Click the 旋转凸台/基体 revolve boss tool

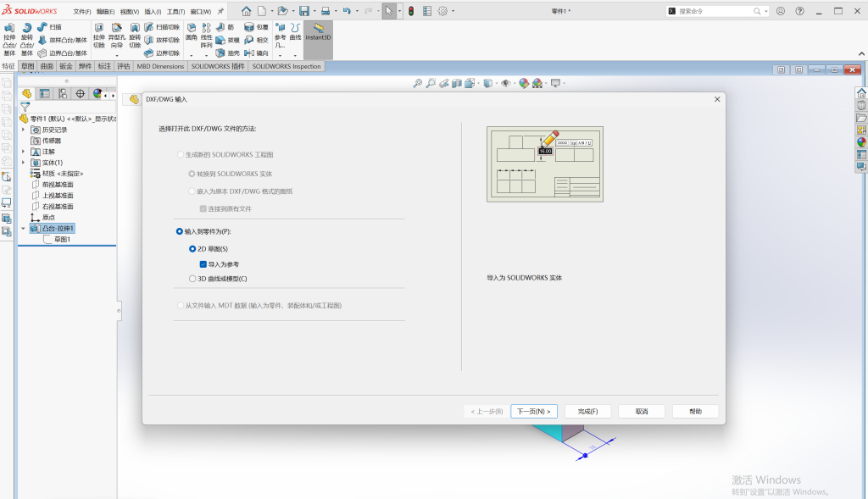(26, 39)
